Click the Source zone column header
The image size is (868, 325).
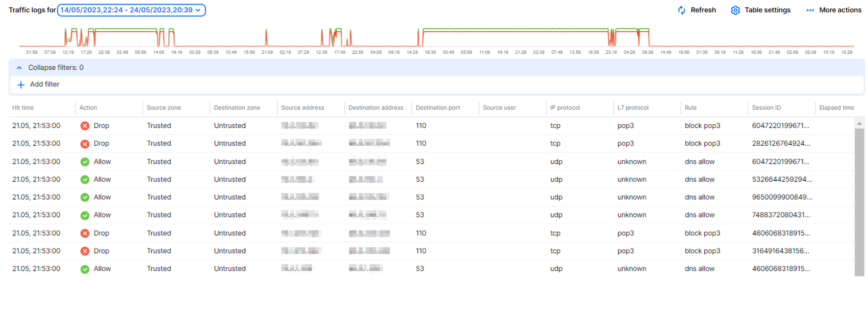pos(164,108)
